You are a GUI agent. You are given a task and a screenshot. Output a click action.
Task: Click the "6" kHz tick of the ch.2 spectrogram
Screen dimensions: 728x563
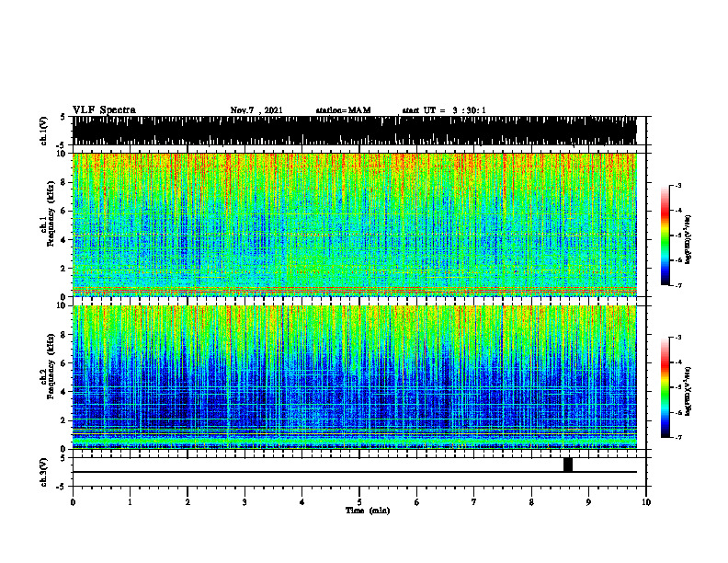coord(65,363)
